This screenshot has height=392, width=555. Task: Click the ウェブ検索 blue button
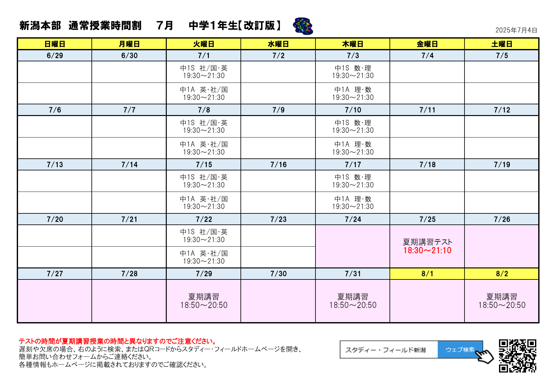click(x=460, y=350)
